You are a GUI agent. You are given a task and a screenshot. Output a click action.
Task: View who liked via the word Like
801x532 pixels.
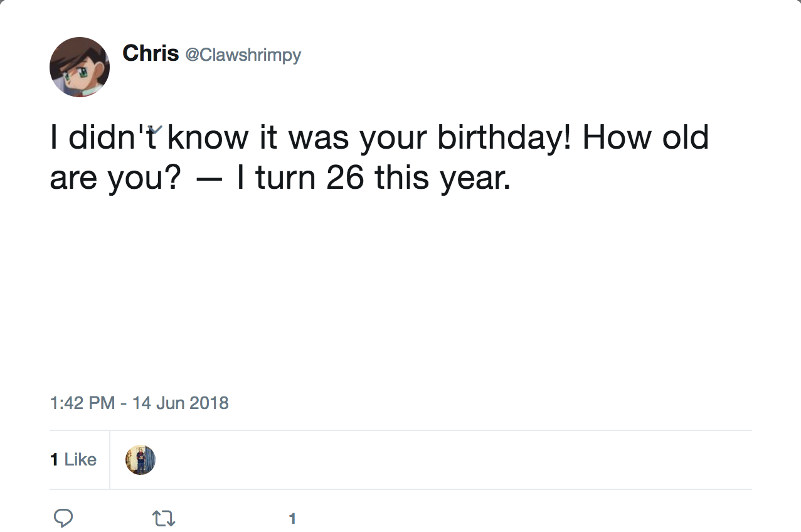click(80, 459)
